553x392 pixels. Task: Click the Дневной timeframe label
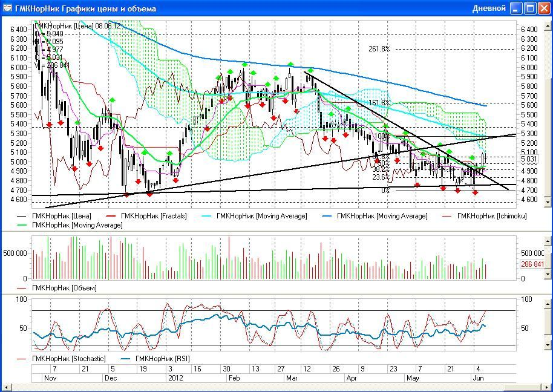pyautogui.click(x=488, y=8)
